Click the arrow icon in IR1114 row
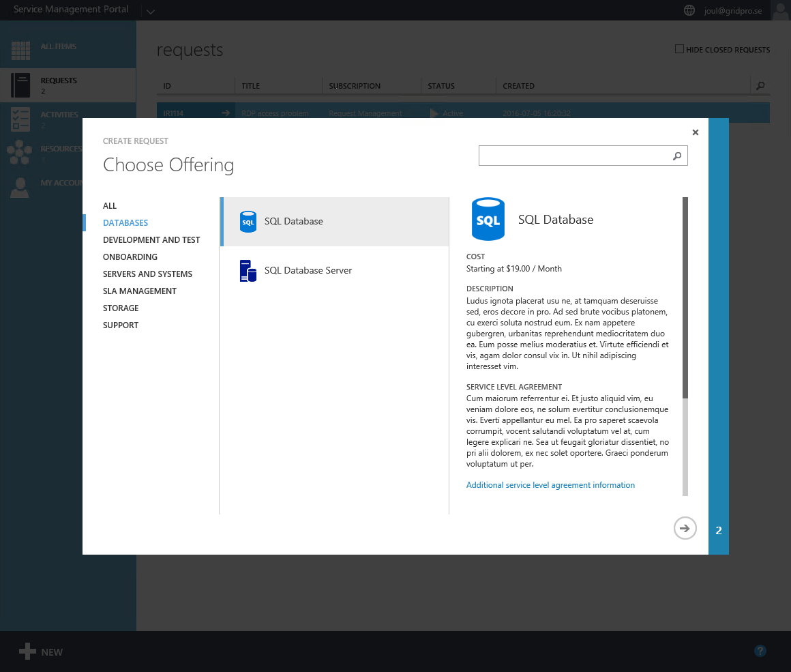Viewport: 791px width, 672px height. (226, 113)
